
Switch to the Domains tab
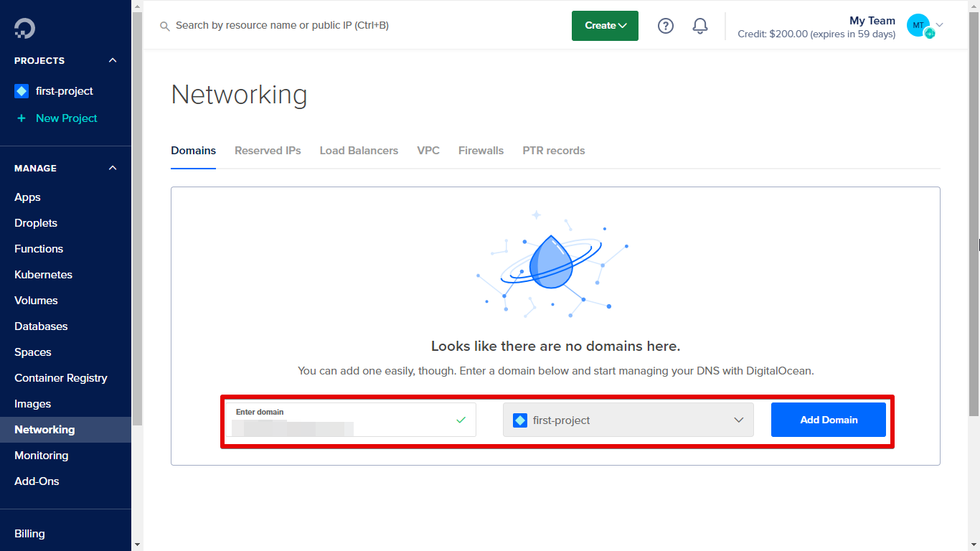193,151
